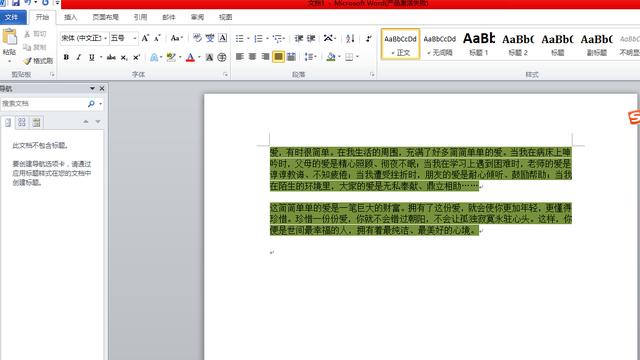Click the Format Painter button

coord(38,61)
